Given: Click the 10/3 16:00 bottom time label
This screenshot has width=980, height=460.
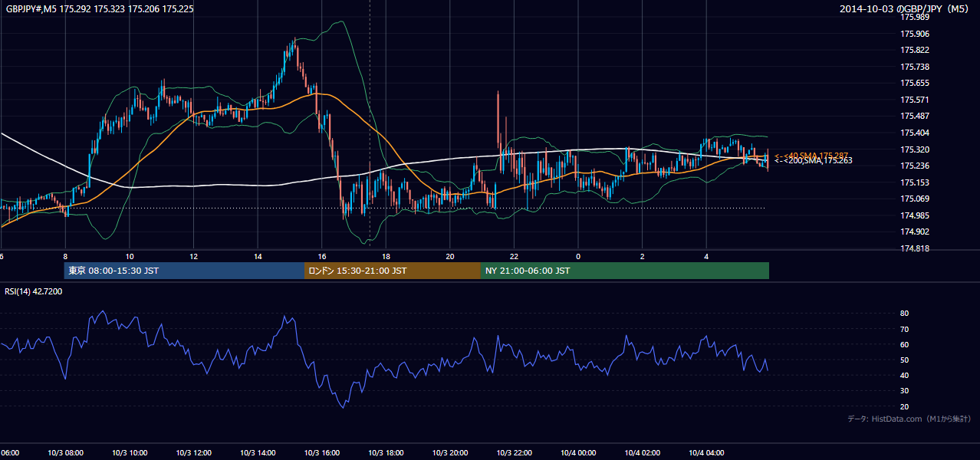Looking at the screenshot, I should pos(322,453).
